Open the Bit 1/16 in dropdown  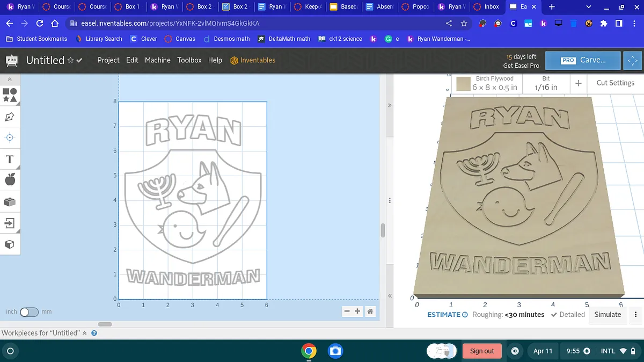click(x=546, y=83)
